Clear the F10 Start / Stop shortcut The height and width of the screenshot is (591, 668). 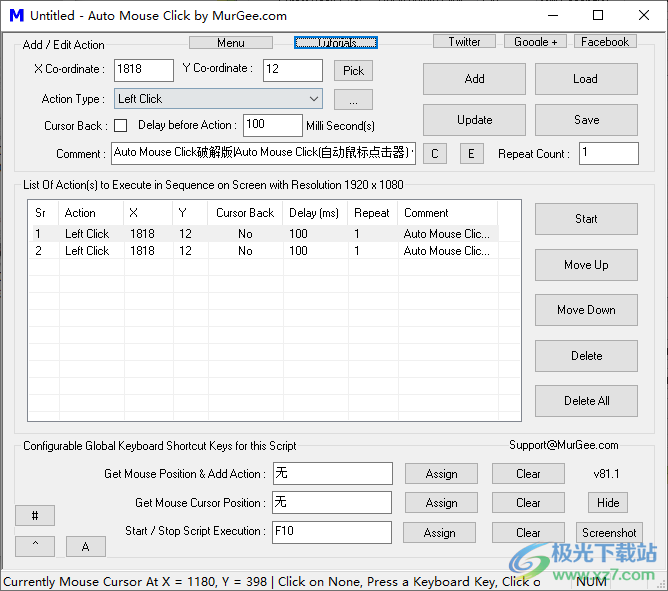(528, 533)
